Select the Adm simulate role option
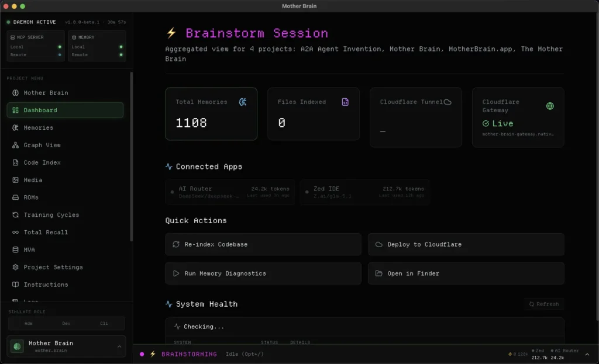 [x=28, y=323]
